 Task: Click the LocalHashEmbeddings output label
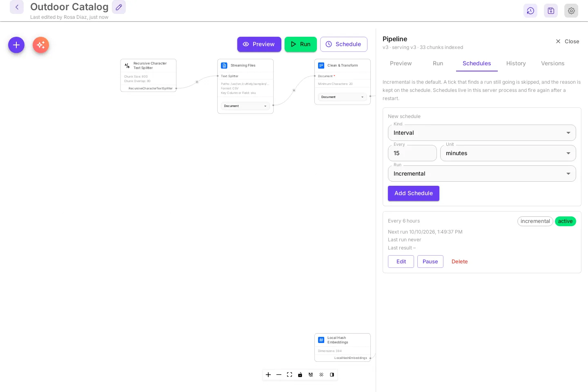351,358
